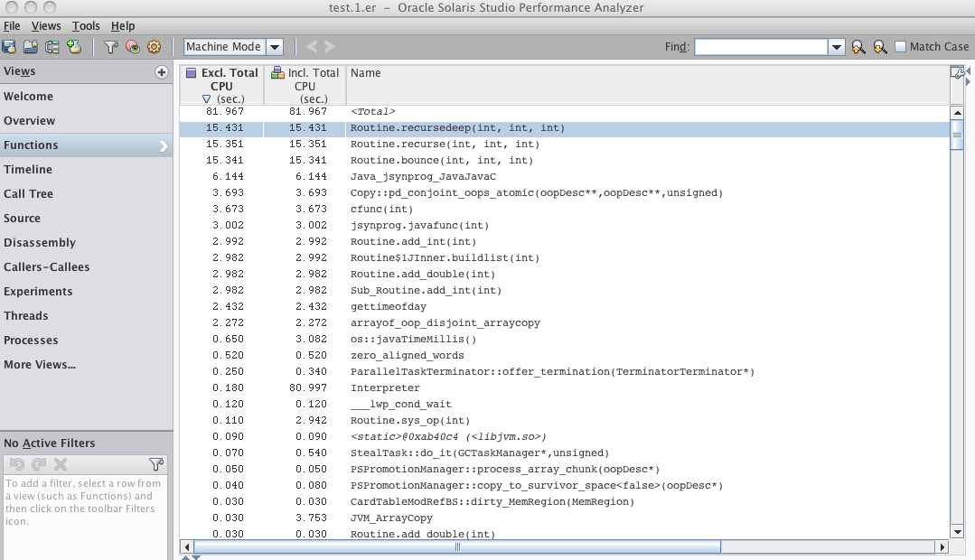
Task: Click the Excl. Total CPU column header
Action: pos(222,85)
